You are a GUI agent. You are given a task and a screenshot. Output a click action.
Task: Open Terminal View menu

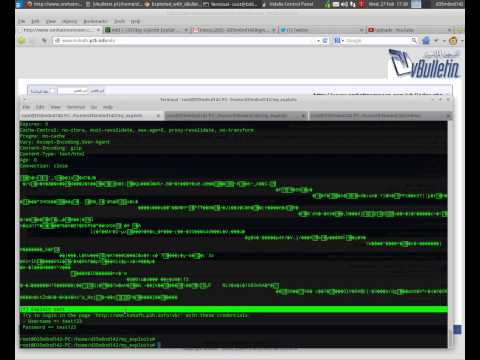[x=55, y=107]
